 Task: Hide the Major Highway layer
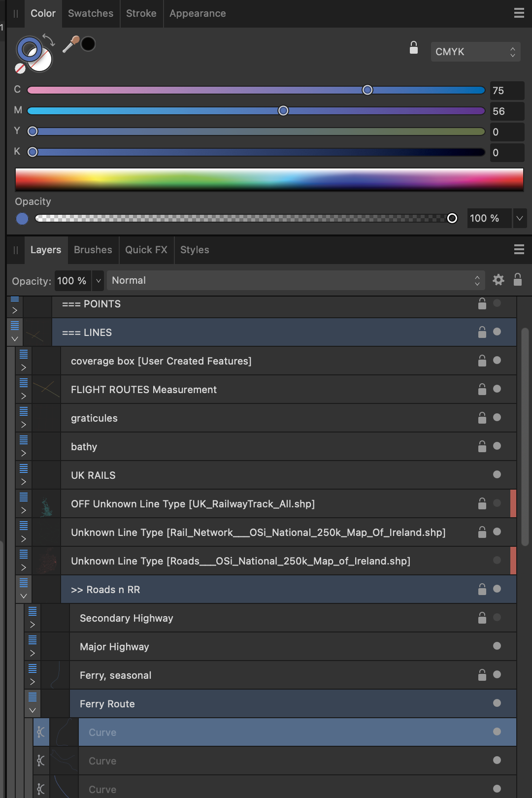pos(497,646)
